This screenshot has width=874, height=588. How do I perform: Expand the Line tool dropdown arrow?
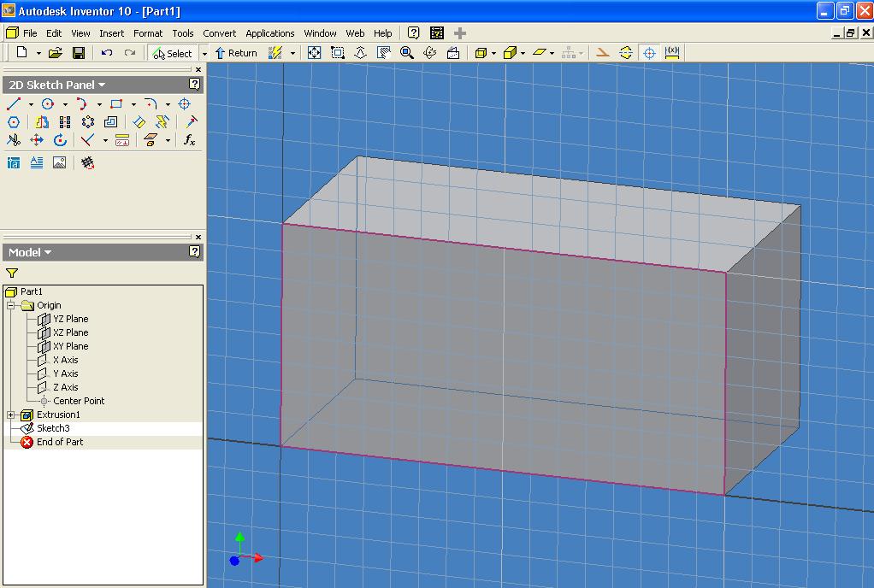[x=31, y=104]
